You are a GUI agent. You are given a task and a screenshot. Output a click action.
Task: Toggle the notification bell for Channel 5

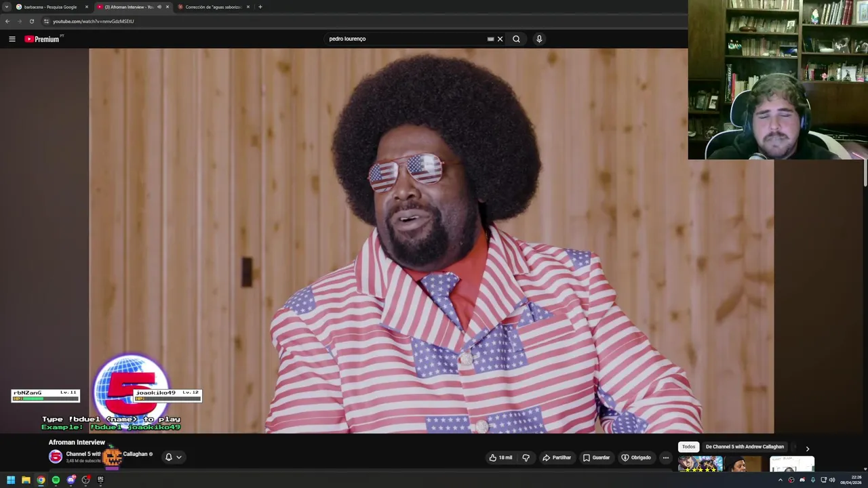168,457
